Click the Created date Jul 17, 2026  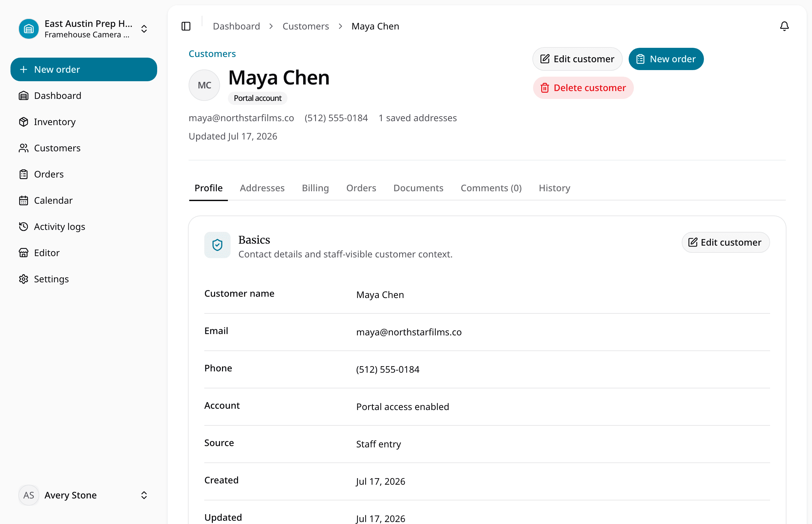[x=380, y=481]
